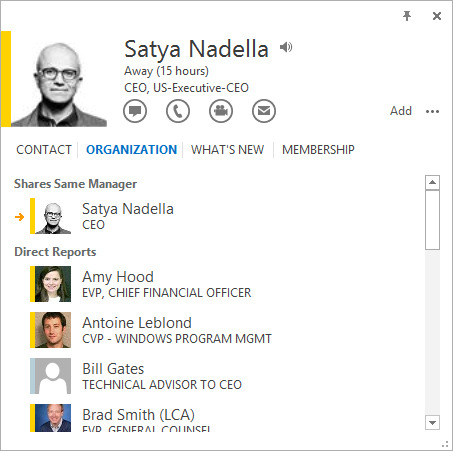This screenshot has height=451, width=453.
Task: Click "TECHNICAL ADVISOR TO CEO" text
Action: 162,385
